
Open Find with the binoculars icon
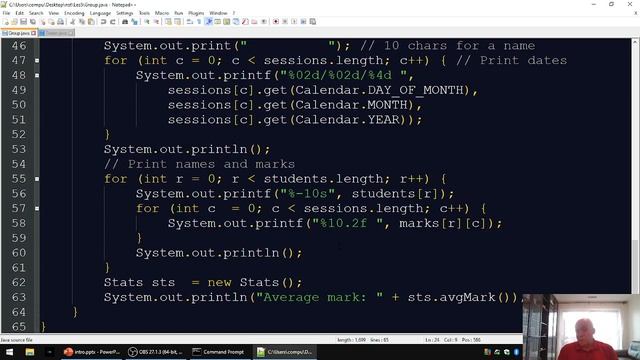pos(125,22)
